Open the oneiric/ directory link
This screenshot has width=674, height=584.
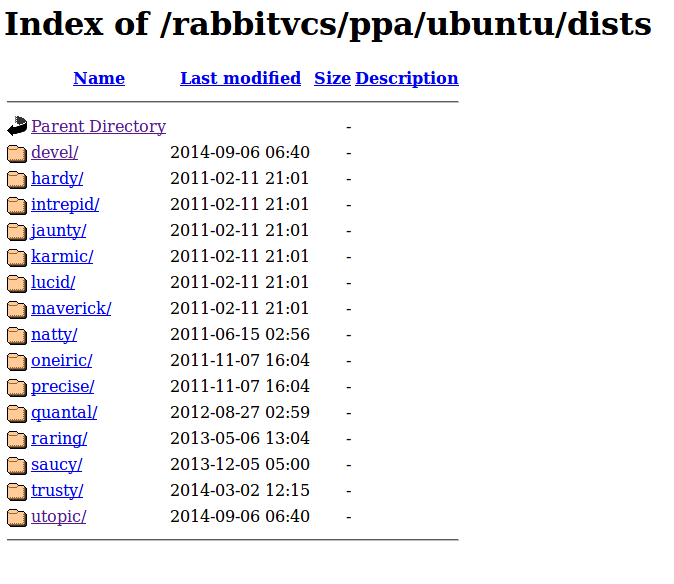click(61, 361)
